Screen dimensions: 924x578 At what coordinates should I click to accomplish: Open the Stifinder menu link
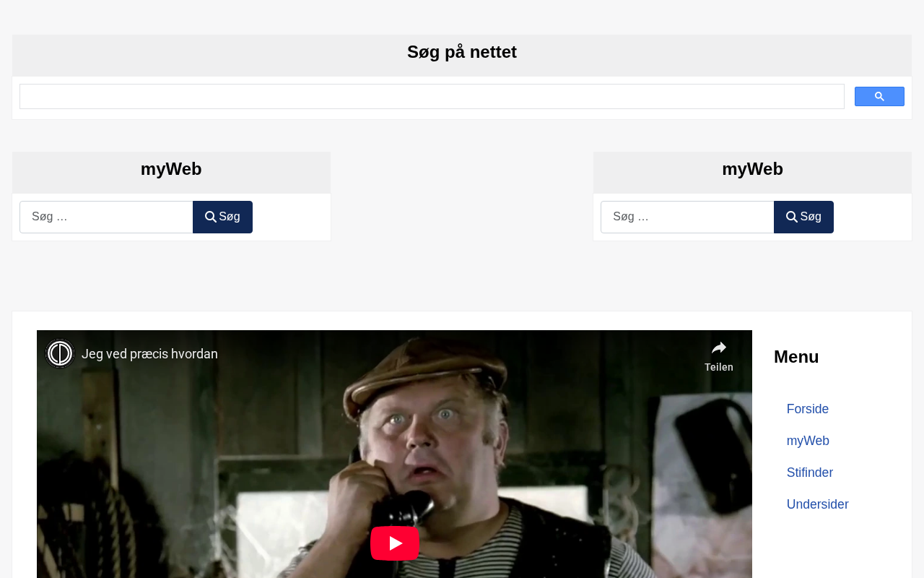pos(809,473)
